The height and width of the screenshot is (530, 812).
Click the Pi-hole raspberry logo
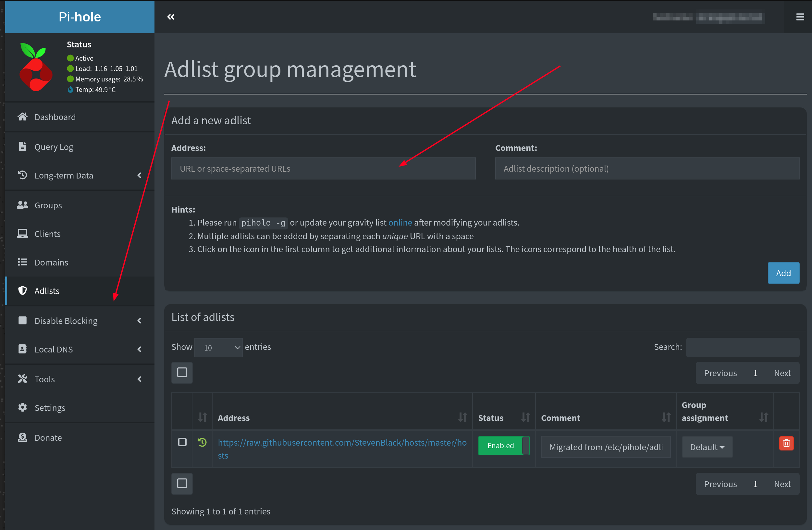pyautogui.click(x=36, y=68)
